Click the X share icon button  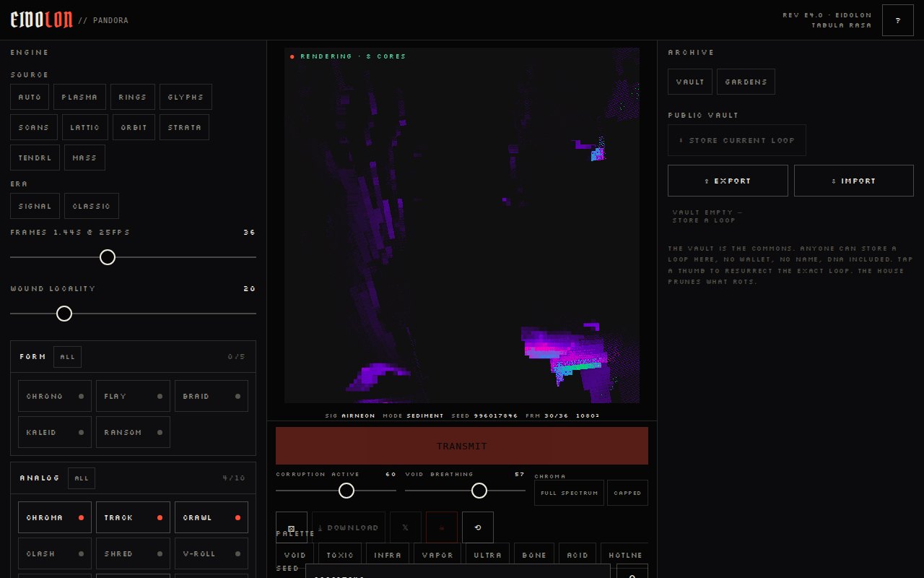coord(406,527)
